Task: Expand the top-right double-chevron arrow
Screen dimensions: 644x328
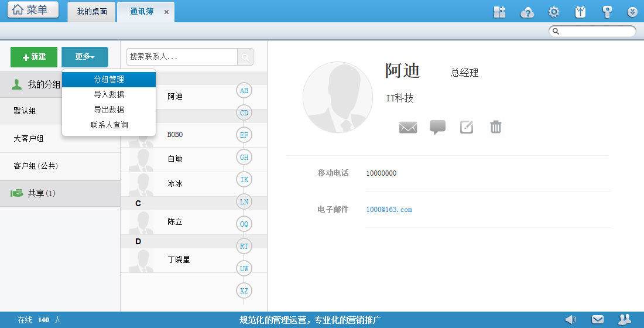Action: click(632, 12)
